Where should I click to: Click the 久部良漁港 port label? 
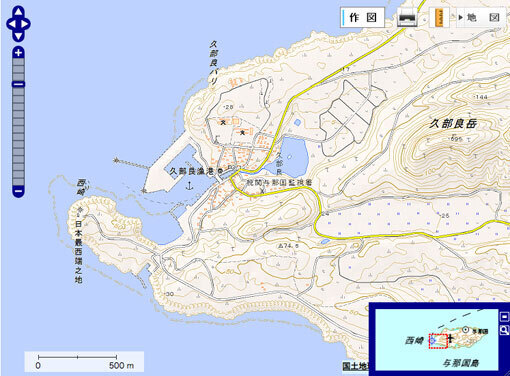click(191, 171)
